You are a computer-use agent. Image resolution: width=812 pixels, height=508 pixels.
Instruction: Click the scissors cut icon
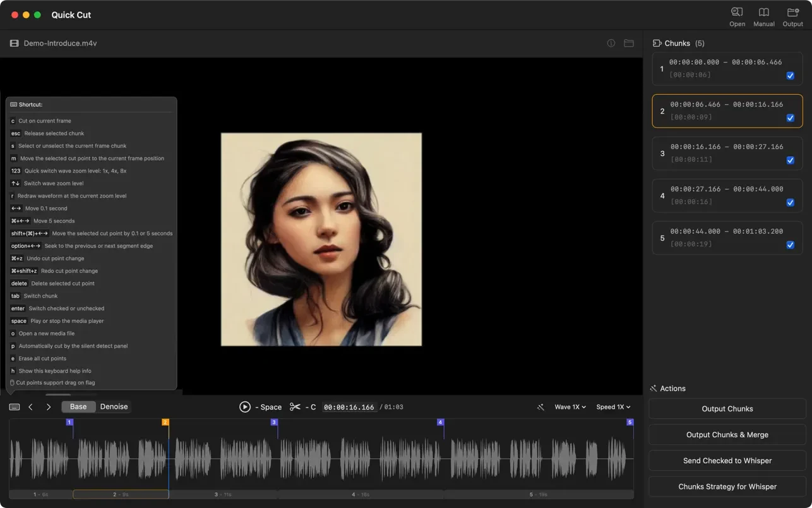[295, 407]
